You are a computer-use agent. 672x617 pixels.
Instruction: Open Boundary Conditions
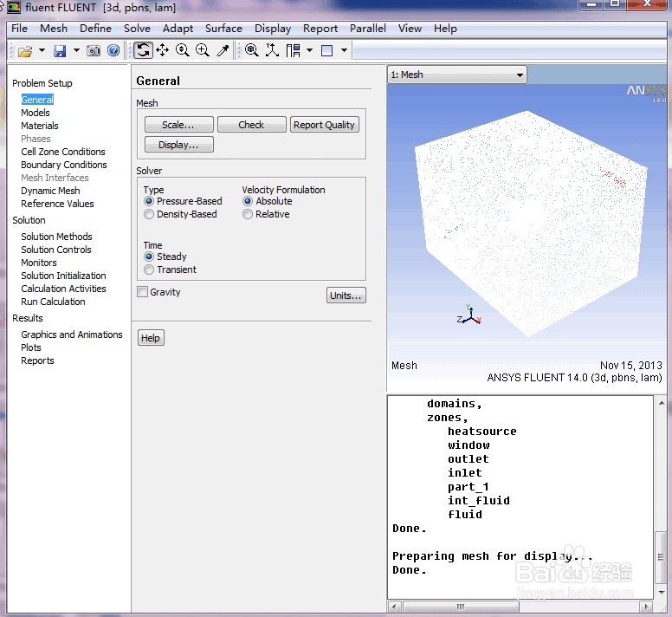click(x=64, y=165)
